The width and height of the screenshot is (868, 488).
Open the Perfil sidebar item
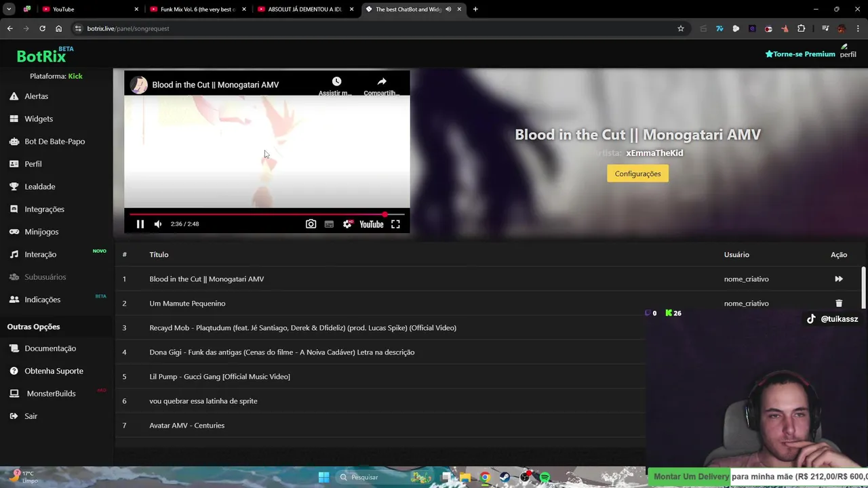33,164
